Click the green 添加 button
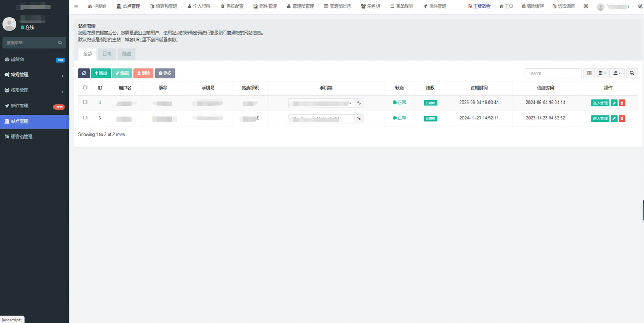This screenshot has height=323, width=644. 100,73
